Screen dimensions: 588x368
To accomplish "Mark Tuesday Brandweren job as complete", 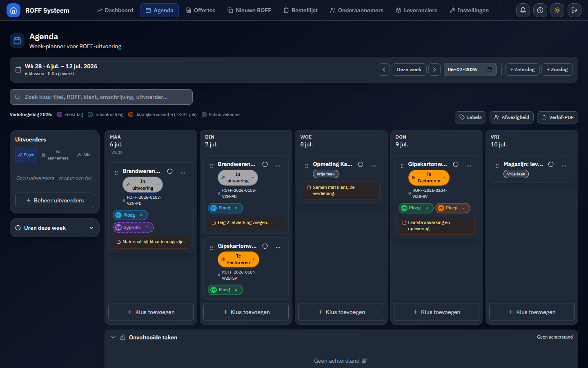I will click(265, 164).
